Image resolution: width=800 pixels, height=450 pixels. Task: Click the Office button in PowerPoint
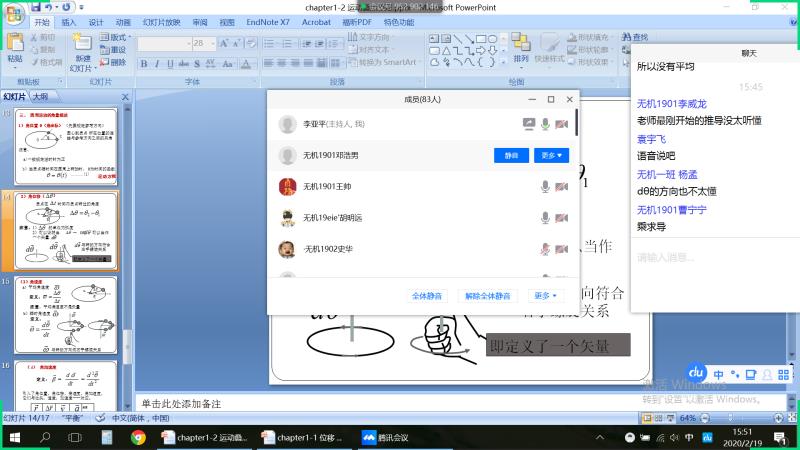[14, 14]
